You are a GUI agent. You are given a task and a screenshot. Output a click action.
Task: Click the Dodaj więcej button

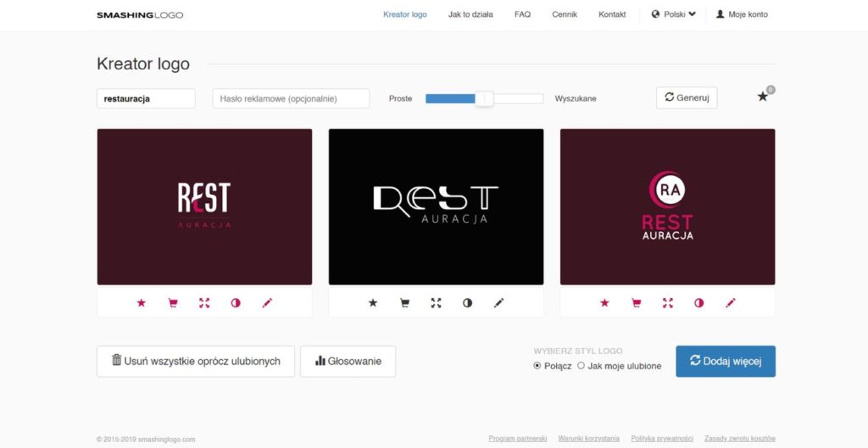click(x=725, y=361)
